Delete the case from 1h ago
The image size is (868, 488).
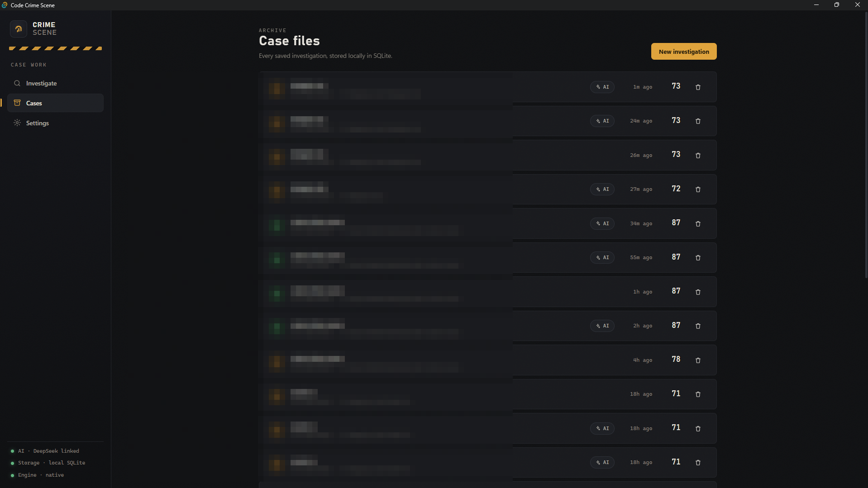click(x=698, y=292)
